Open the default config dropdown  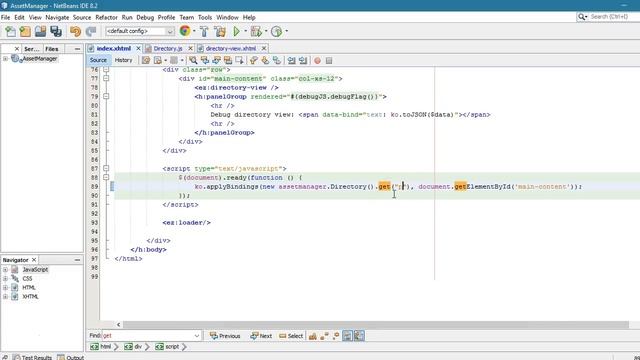coord(140,31)
